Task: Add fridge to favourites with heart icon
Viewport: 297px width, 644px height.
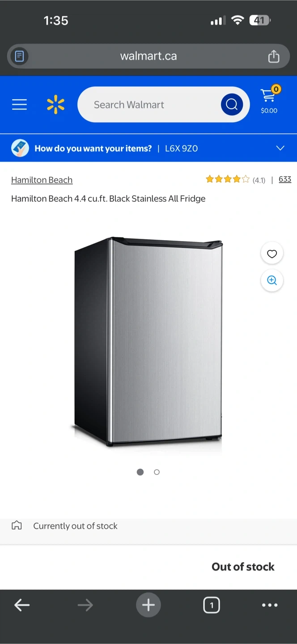Action: 272,254
